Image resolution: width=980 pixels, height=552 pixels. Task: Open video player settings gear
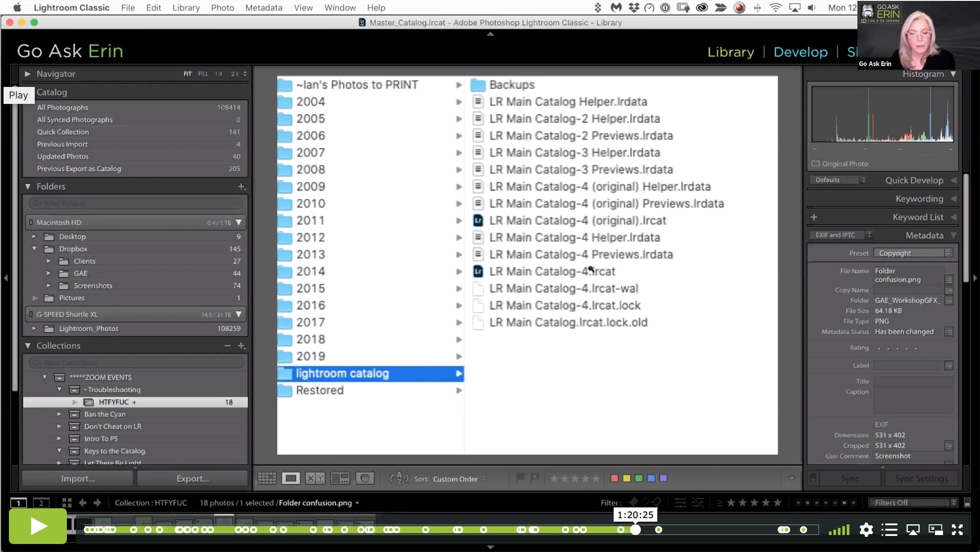(x=866, y=530)
